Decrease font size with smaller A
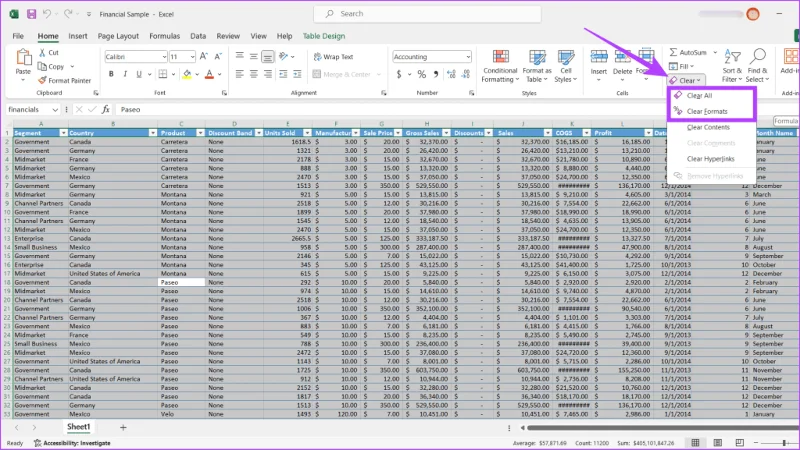Image resolution: width=800 pixels, height=450 pixels. pyautogui.click(x=218, y=56)
